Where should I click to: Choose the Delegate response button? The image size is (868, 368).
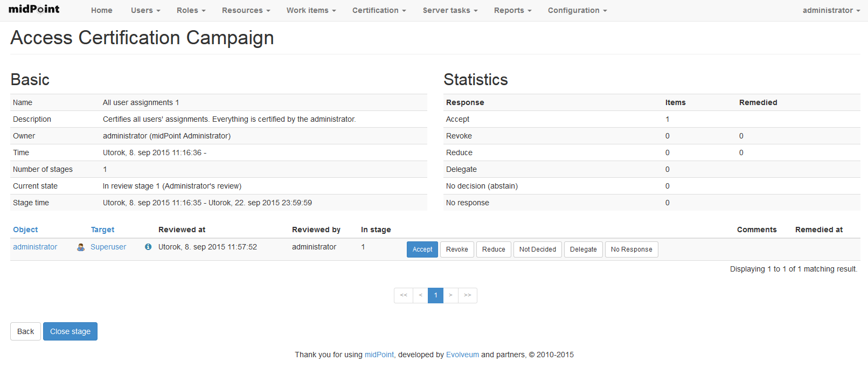(x=583, y=249)
